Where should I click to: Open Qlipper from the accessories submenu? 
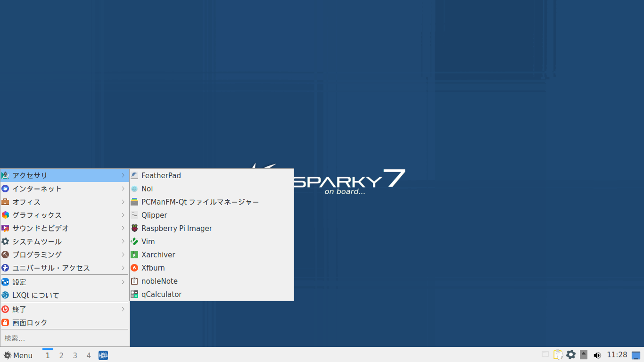[212, 215]
